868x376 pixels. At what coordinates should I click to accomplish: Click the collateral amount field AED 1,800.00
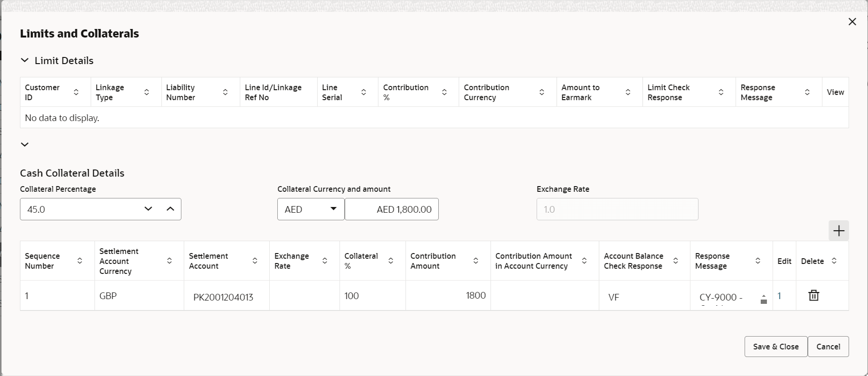click(392, 209)
